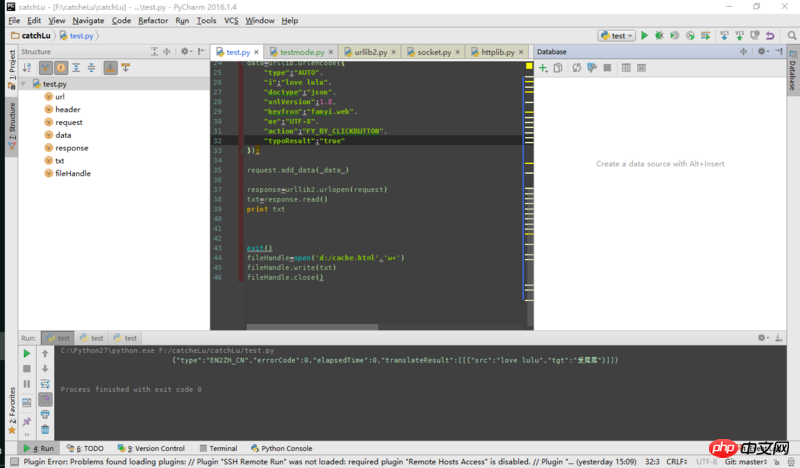This screenshot has width=800, height=468.
Task: Switch to the urllib2.py editor tab
Action: point(368,51)
